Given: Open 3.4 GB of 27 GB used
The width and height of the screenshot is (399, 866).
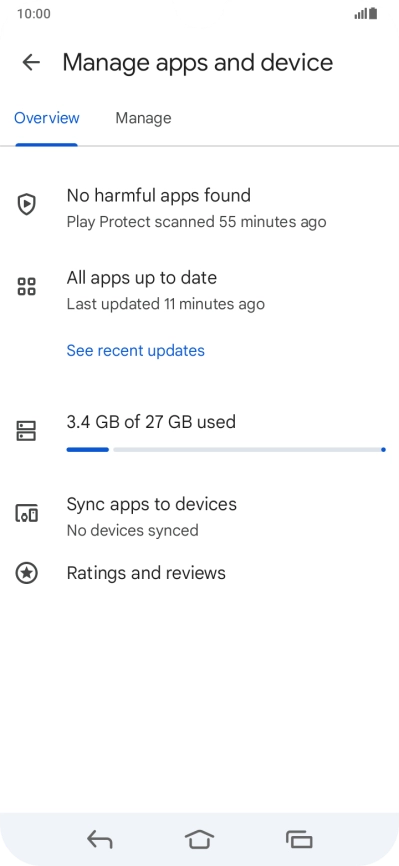Looking at the screenshot, I should [151, 422].
